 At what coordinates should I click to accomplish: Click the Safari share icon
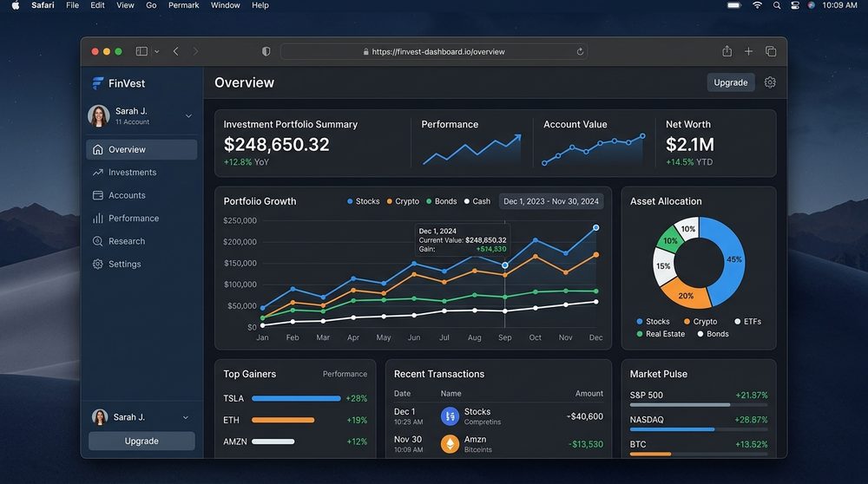(x=727, y=51)
